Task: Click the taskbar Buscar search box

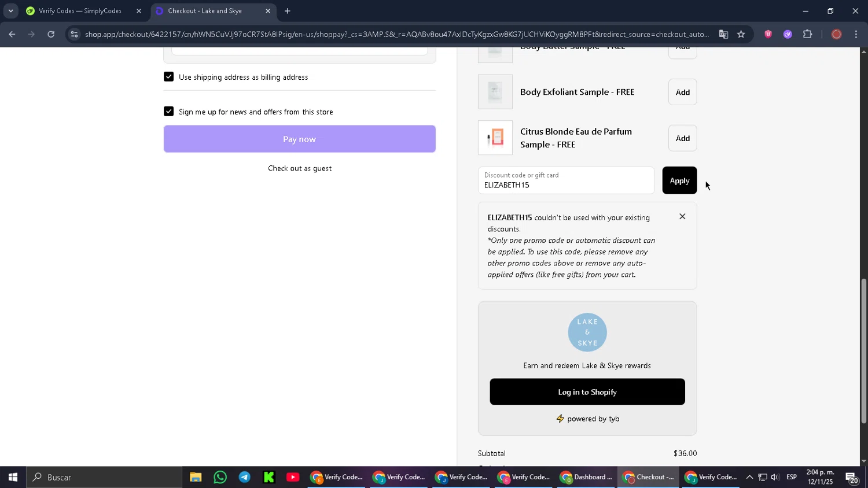Action: 104,478
